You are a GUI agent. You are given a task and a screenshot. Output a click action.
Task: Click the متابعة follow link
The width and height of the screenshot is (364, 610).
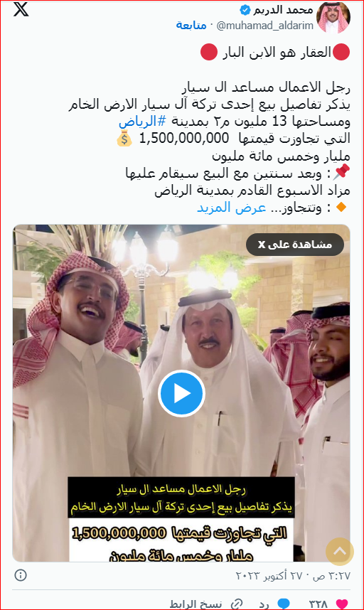(191, 26)
